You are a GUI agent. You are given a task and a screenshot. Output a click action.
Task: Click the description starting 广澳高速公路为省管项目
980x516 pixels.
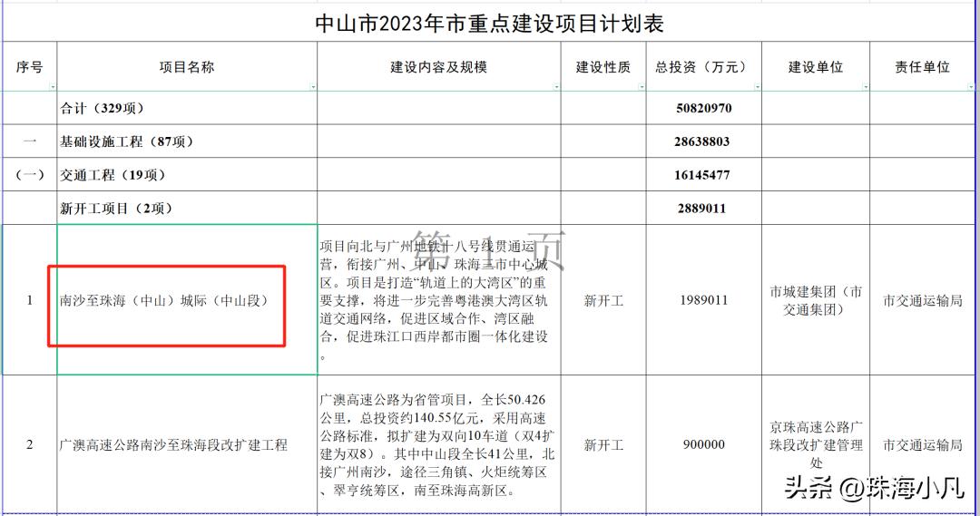[x=439, y=444]
